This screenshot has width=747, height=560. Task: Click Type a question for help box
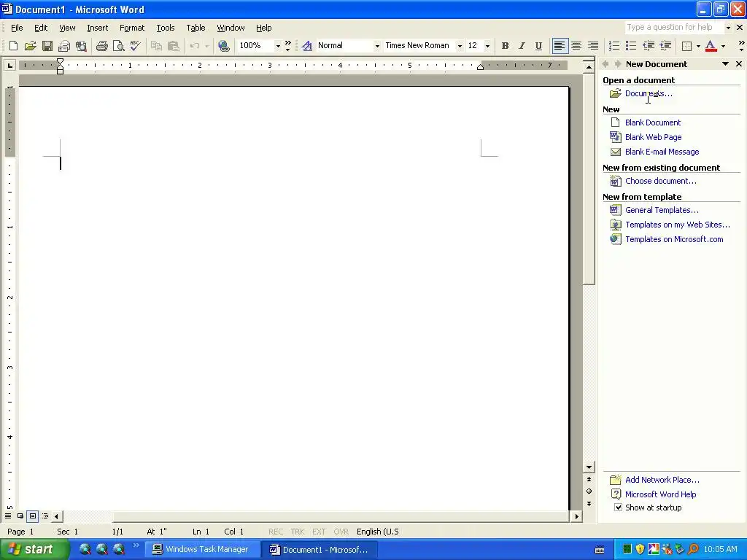(675, 27)
